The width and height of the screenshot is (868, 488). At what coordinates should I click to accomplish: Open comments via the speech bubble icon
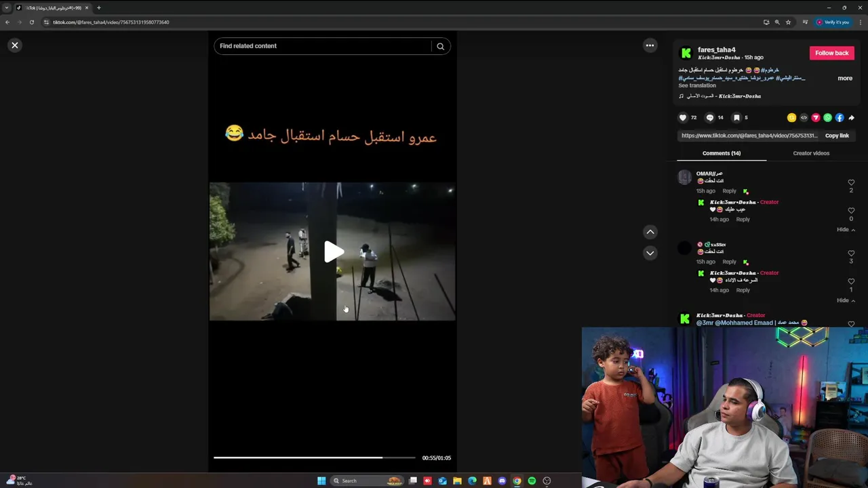click(x=709, y=117)
